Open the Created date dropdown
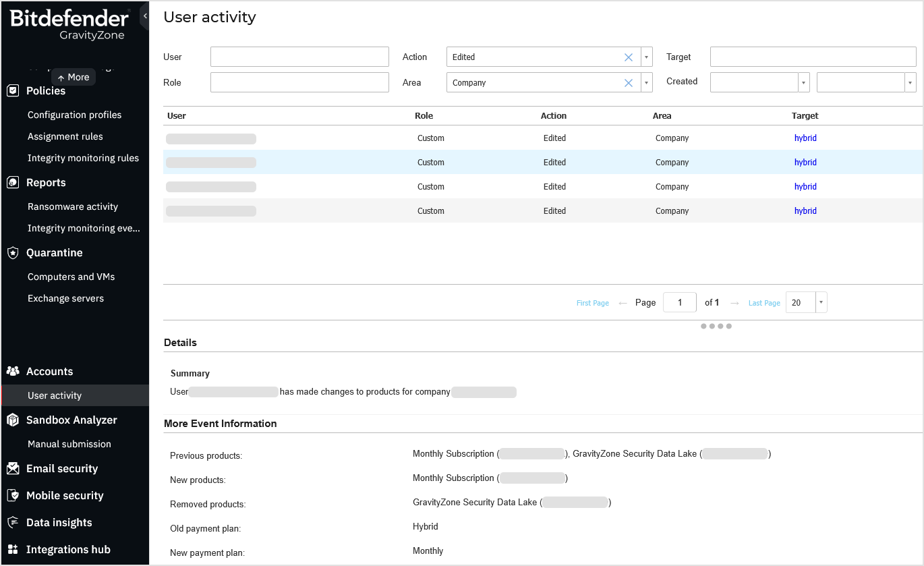The height and width of the screenshot is (566, 924). 803,82
